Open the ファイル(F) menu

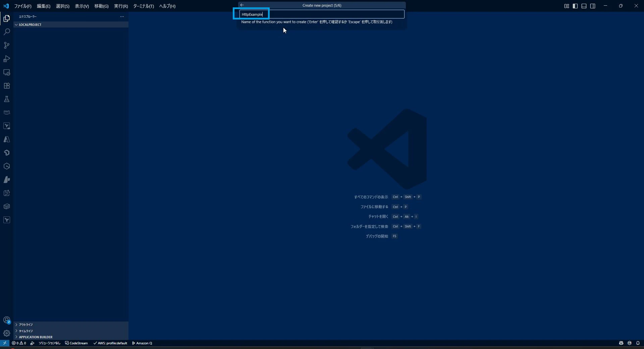click(23, 6)
